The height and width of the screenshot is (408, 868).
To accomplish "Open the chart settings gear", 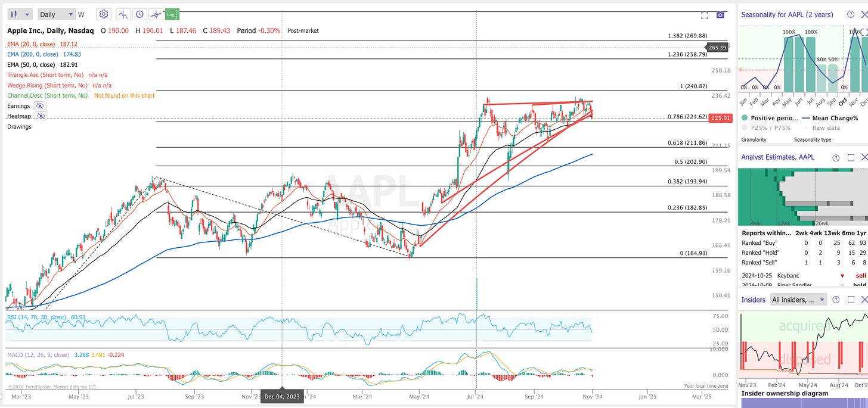I will (x=104, y=14).
